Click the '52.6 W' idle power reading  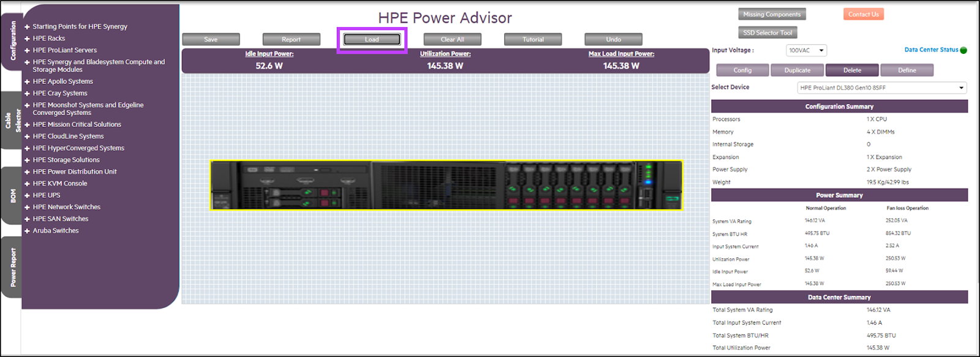point(269,66)
